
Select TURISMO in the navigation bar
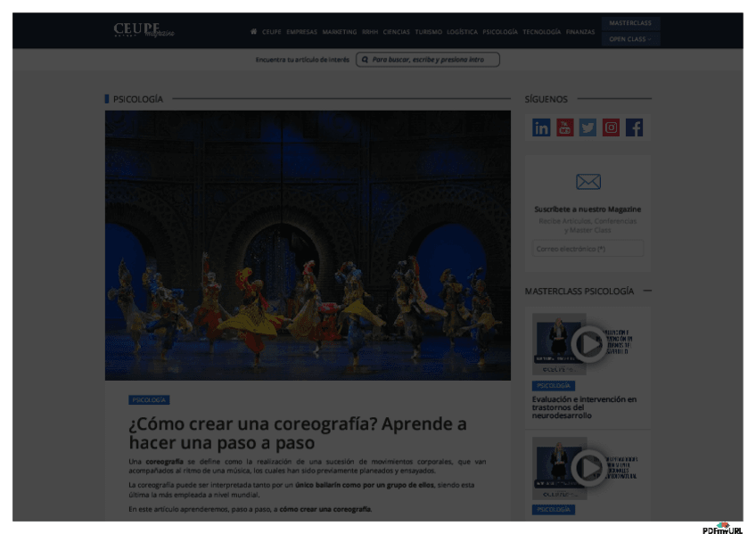[427, 31]
